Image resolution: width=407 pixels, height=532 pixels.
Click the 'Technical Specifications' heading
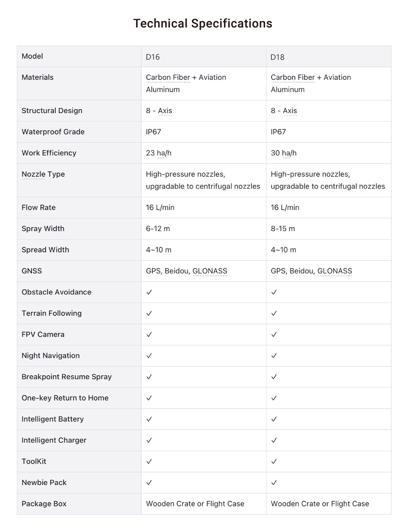203,24
